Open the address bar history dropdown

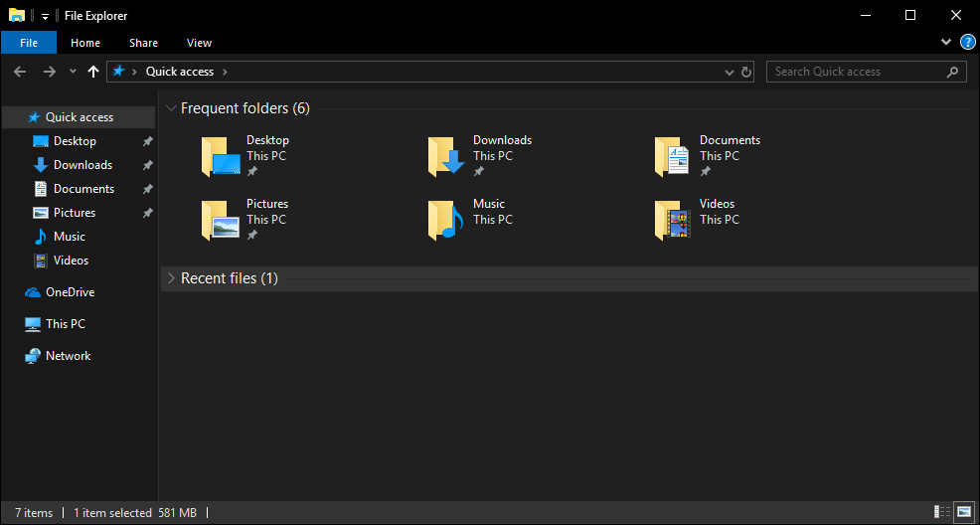click(731, 72)
